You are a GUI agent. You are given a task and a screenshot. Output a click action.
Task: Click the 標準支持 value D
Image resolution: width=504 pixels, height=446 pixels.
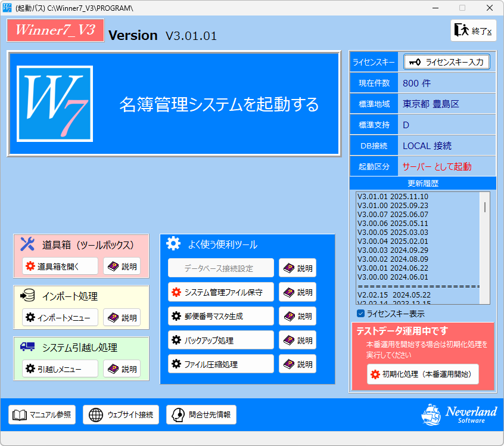coord(406,125)
